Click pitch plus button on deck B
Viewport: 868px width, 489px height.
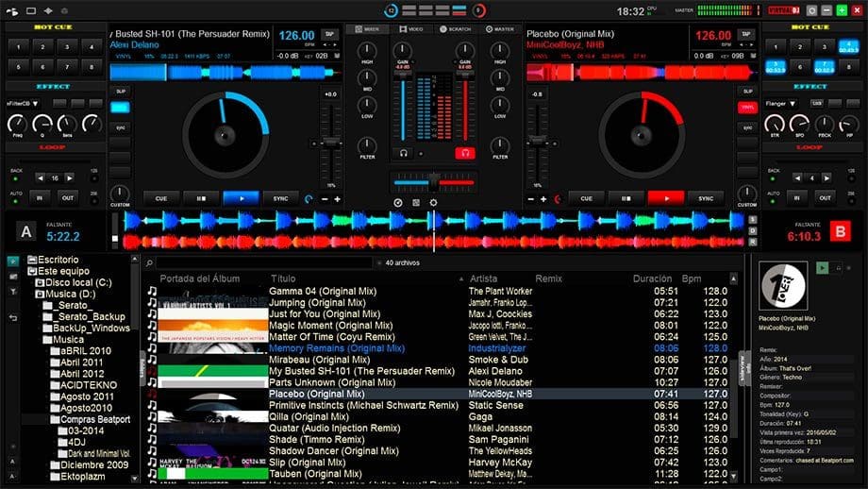point(543,199)
